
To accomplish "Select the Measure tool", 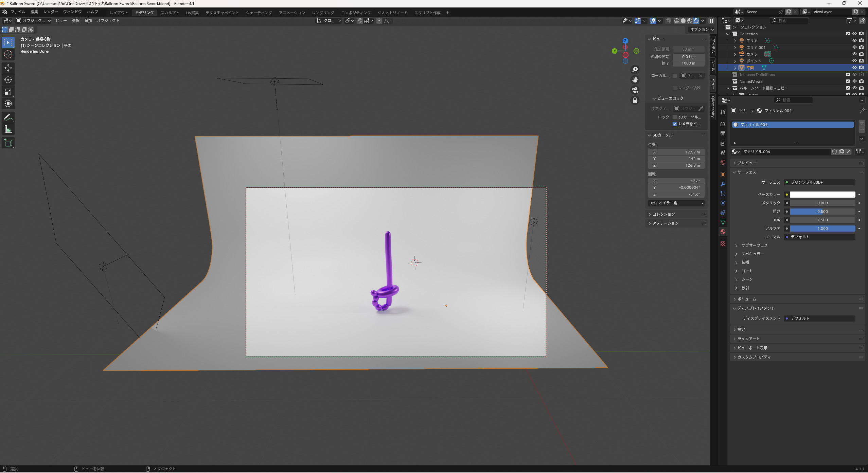I will [8, 129].
